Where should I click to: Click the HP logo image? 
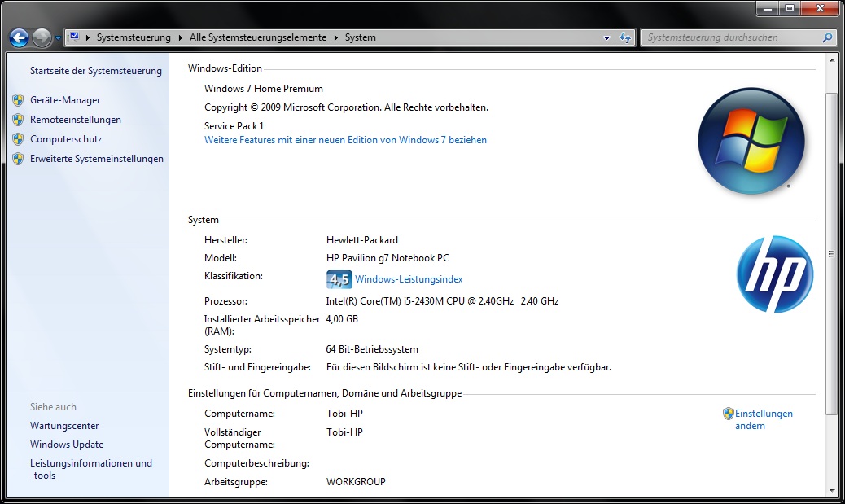[774, 274]
